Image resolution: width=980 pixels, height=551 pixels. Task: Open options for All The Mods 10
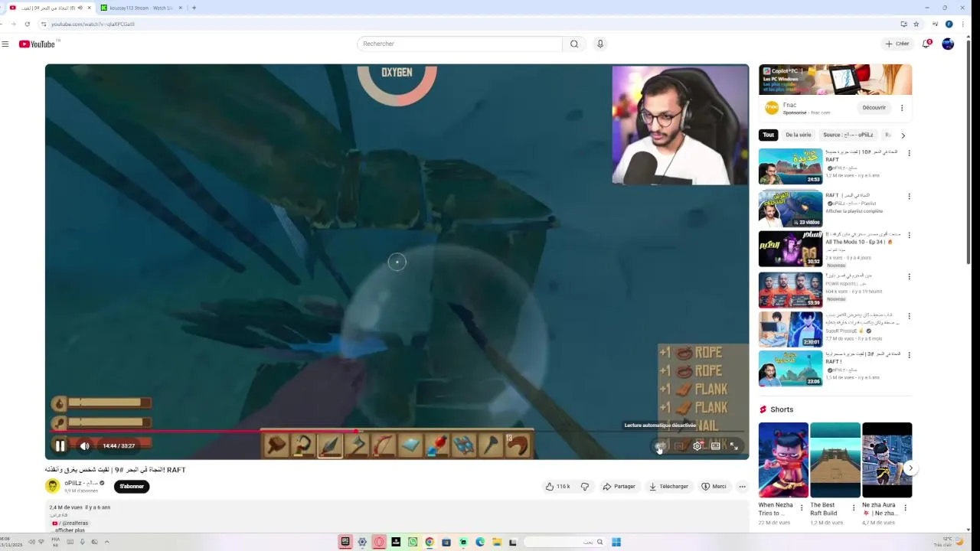coord(909,236)
